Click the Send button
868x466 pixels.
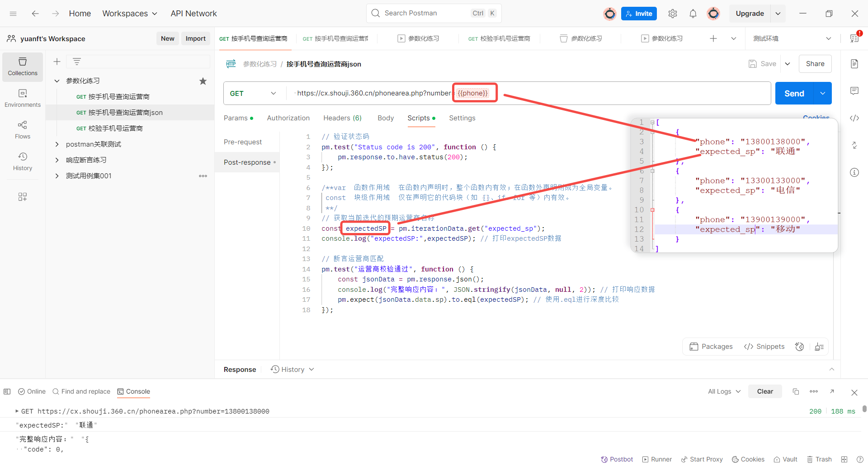[794, 93]
